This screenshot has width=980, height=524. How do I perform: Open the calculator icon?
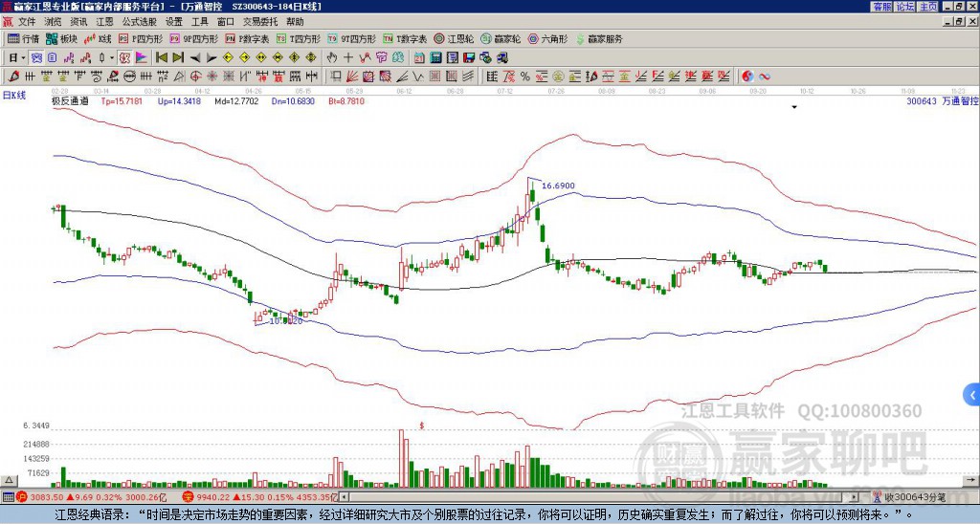[435, 58]
